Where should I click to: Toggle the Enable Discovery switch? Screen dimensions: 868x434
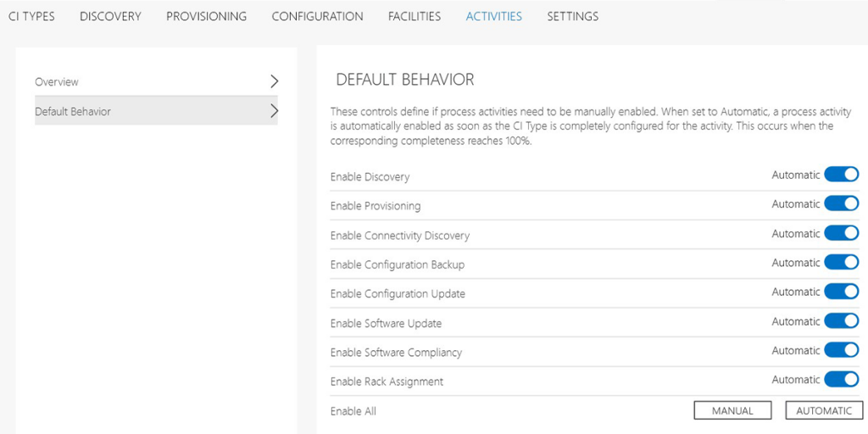tap(841, 175)
